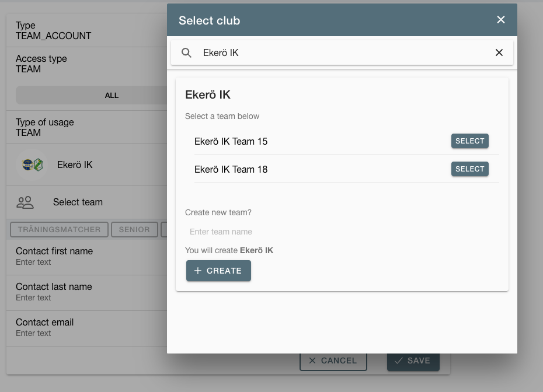Select Ekerö IK Team 15

point(469,141)
